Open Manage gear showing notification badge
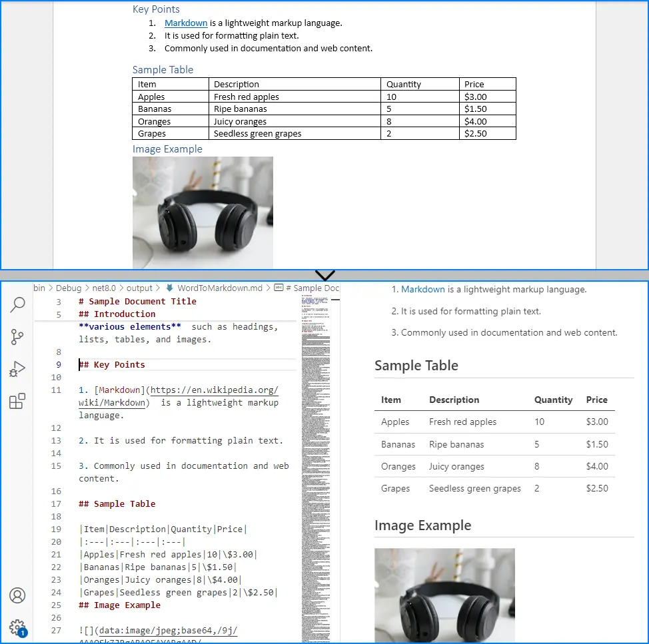 pyautogui.click(x=17, y=626)
